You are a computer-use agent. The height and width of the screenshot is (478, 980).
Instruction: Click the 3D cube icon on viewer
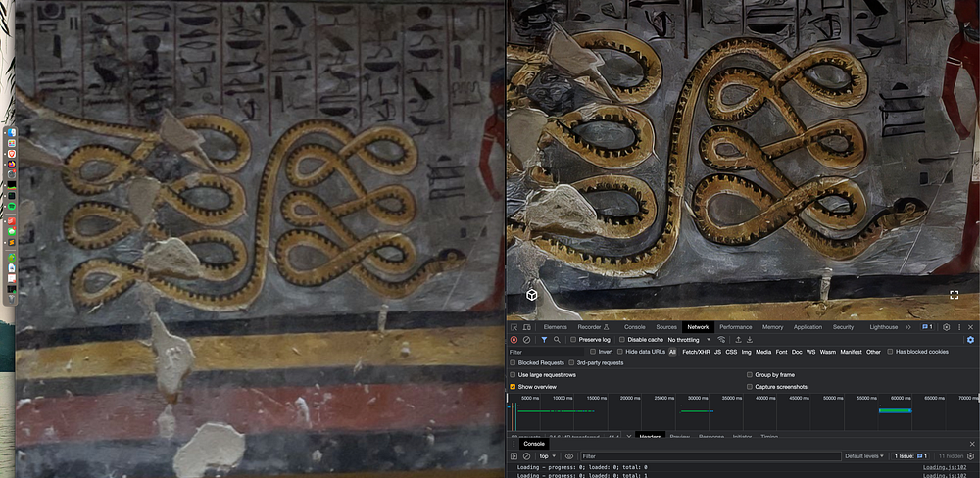pyautogui.click(x=531, y=294)
